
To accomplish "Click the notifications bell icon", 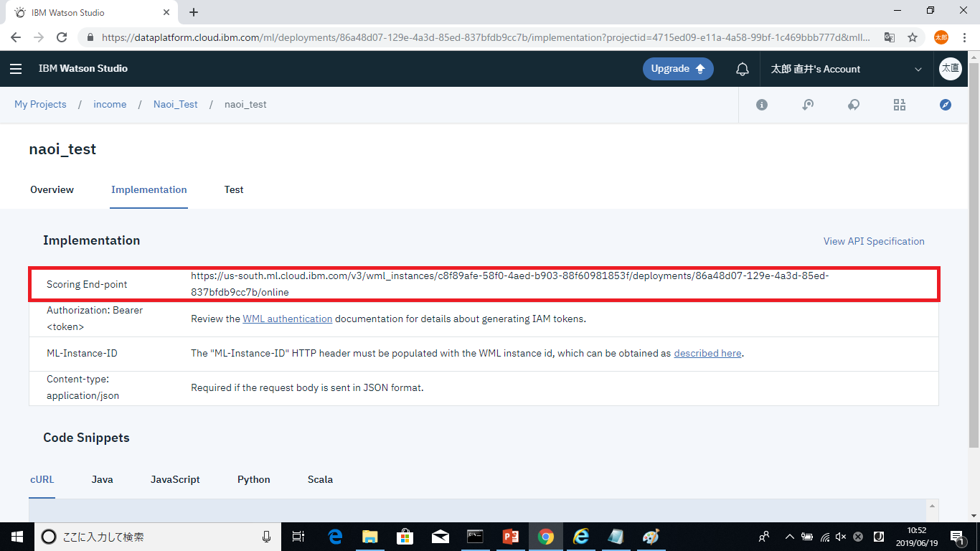I will coord(743,69).
